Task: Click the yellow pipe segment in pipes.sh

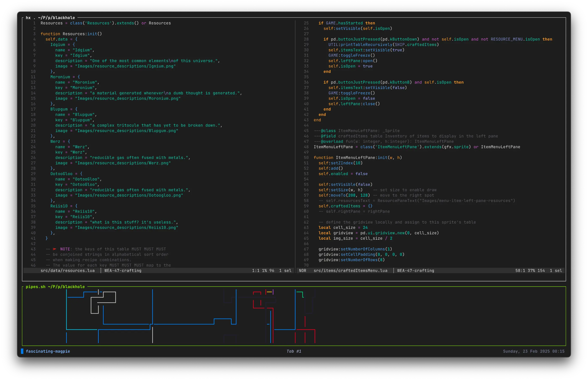Action: point(269,292)
